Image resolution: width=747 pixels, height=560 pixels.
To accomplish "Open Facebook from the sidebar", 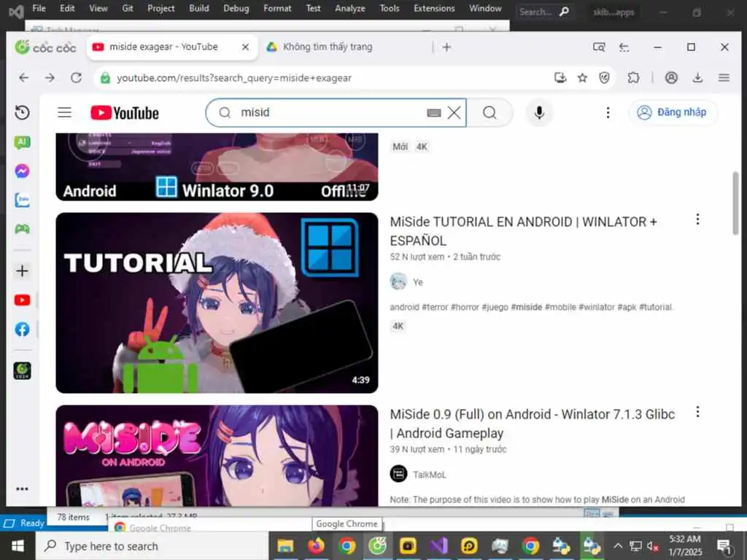I will (x=22, y=329).
